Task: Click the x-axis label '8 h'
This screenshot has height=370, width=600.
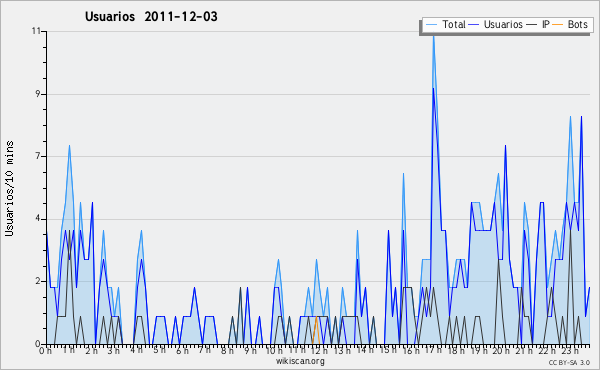Action: coord(227,350)
